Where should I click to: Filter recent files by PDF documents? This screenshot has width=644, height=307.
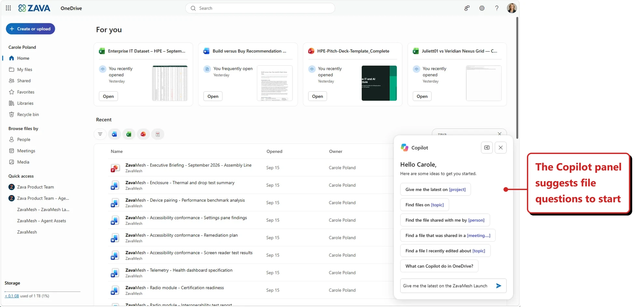(158, 134)
